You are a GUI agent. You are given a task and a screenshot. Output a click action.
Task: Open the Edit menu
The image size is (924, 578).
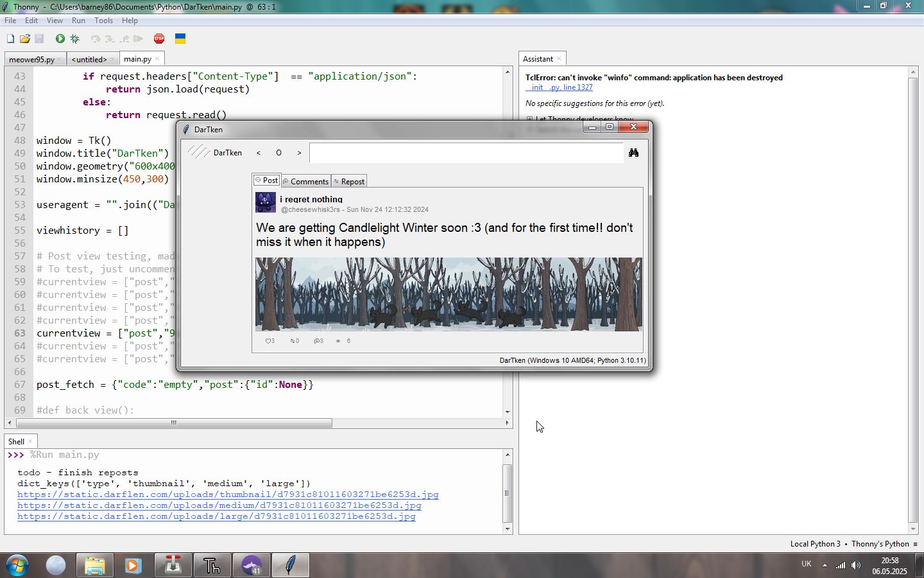(x=31, y=21)
